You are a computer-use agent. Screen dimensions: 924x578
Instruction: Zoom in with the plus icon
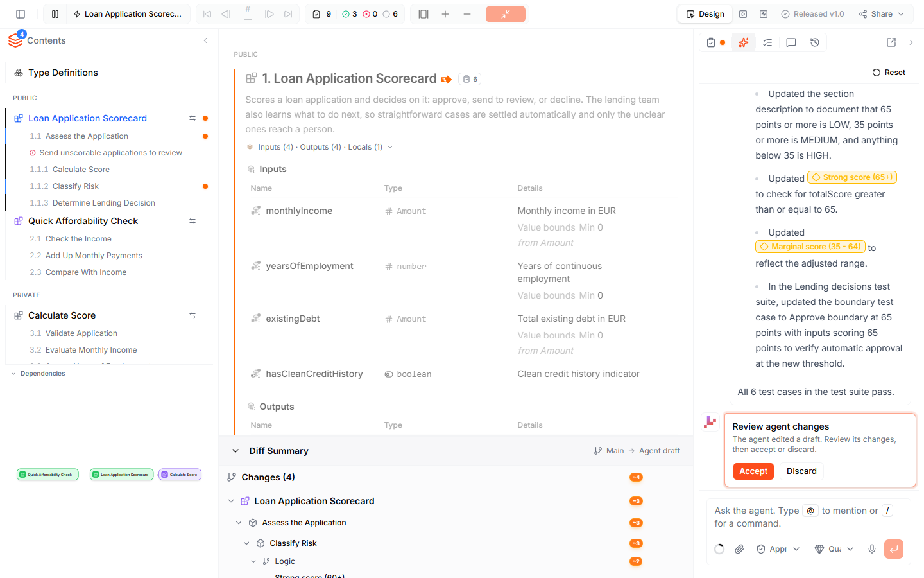445,14
